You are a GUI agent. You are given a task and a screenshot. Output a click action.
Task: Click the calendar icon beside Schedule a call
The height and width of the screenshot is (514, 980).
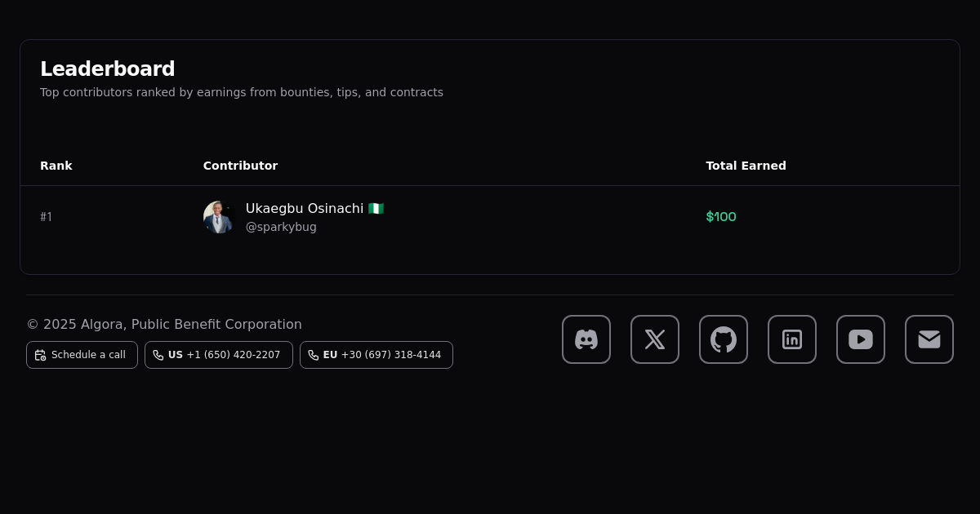click(x=41, y=355)
